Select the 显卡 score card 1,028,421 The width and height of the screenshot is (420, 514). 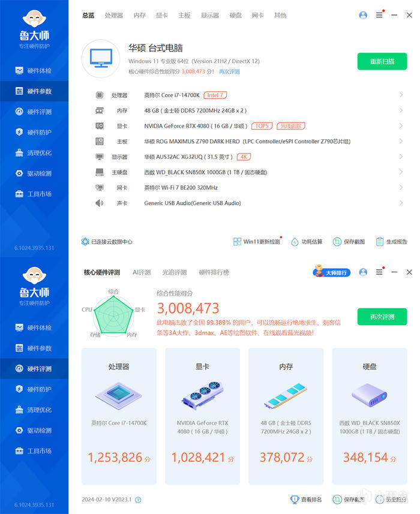(x=202, y=416)
